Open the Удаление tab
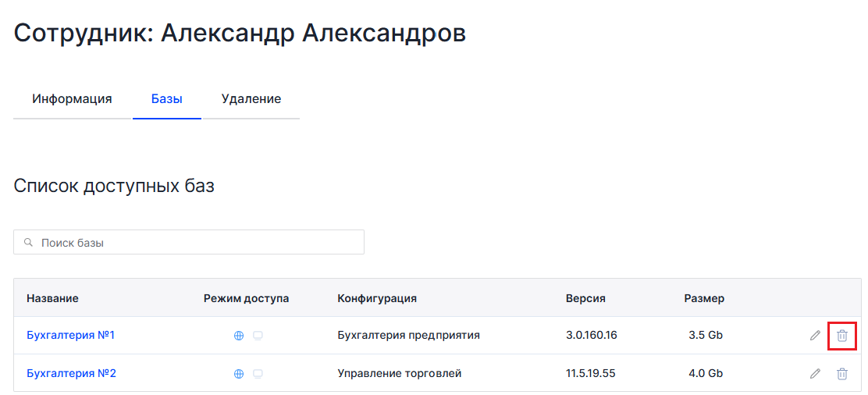Image resolution: width=868 pixels, height=395 pixels. coord(251,99)
